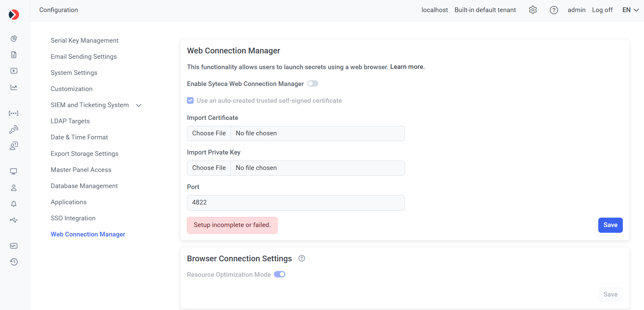Expand SIEM and Ticketing System section

pos(138,105)
